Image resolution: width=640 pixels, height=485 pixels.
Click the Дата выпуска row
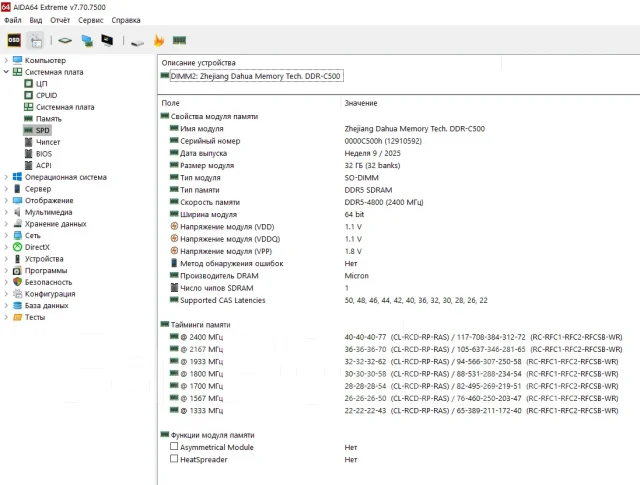tap(399, 153)
